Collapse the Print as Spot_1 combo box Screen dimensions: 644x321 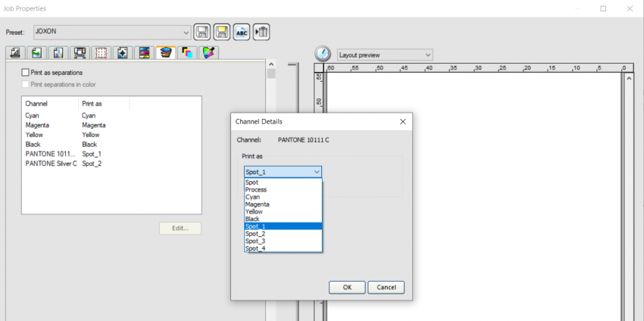pyautogui.click(x=316, y=172)
